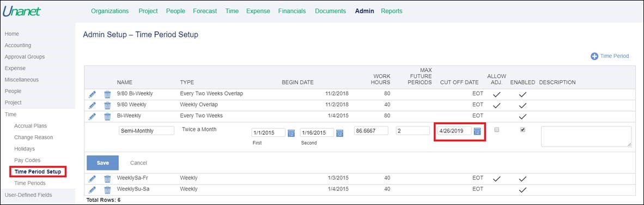The width and height of the screenshot is (644, 205).
Task: Edit the 9/80 Bi-Weekly time period pencil icon
Action: click(93, 94)
